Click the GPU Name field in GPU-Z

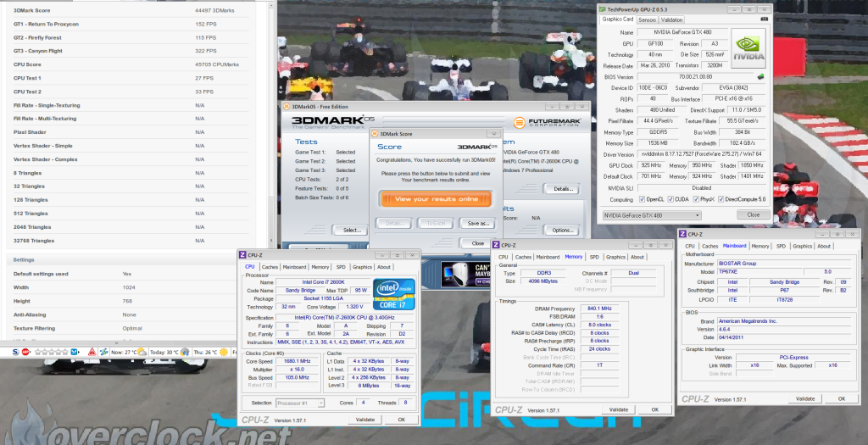[682, 33]
